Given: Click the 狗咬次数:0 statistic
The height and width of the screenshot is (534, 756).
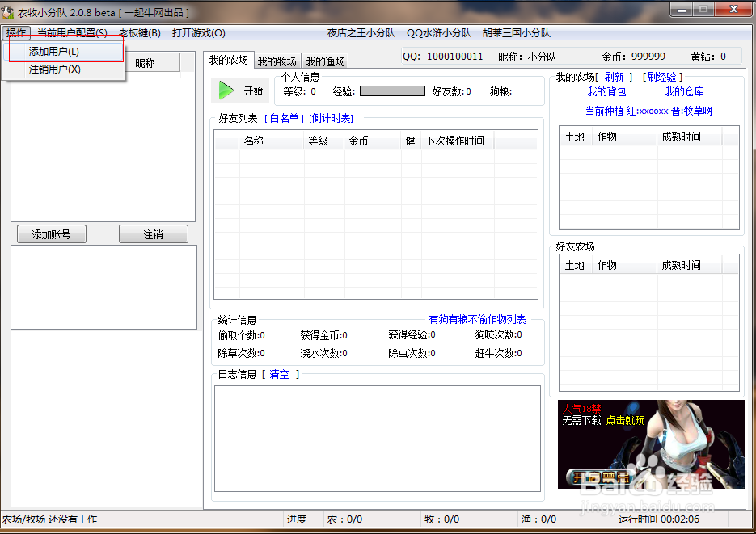Looking at the screenshot, I should pos(499,334).
